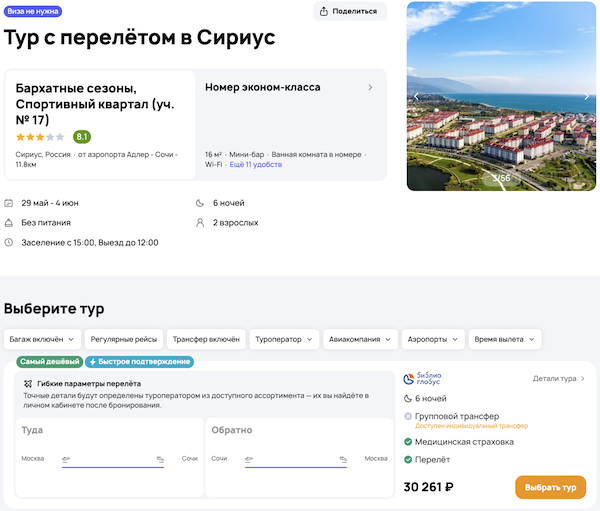The height and width of the screenshot is (511, 600).
Task: Show previous hotel photo with left arrow
Action: [x=417, y=97]
